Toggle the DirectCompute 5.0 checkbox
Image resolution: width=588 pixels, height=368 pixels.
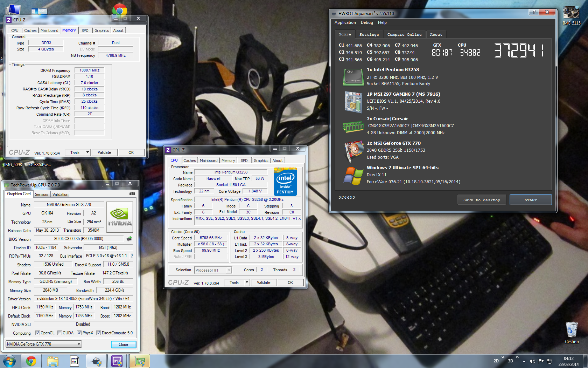coord(99,333)
